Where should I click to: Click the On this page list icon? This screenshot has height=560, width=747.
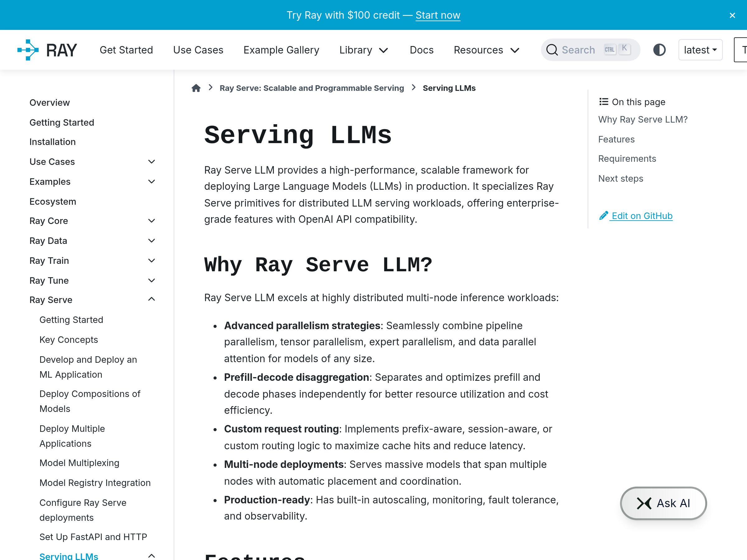coord(604,102)
